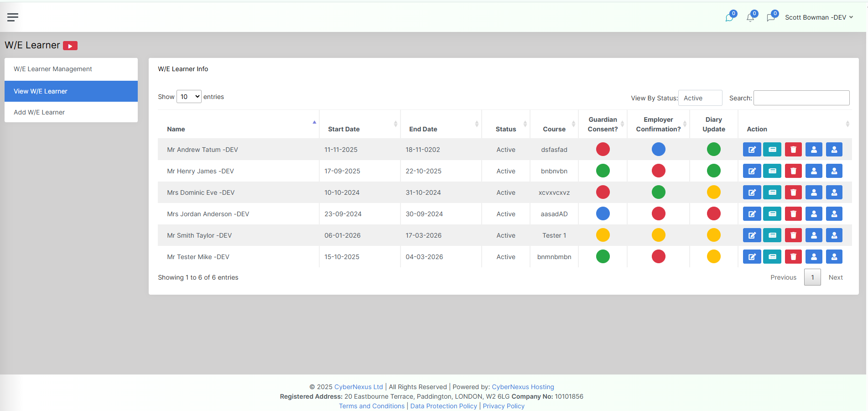Viewport: 868px width, 411px height.
Task: Open the teal diary icon for Mrs Dominic Eve
Action: pyautogui.click(x=772, y=192)
